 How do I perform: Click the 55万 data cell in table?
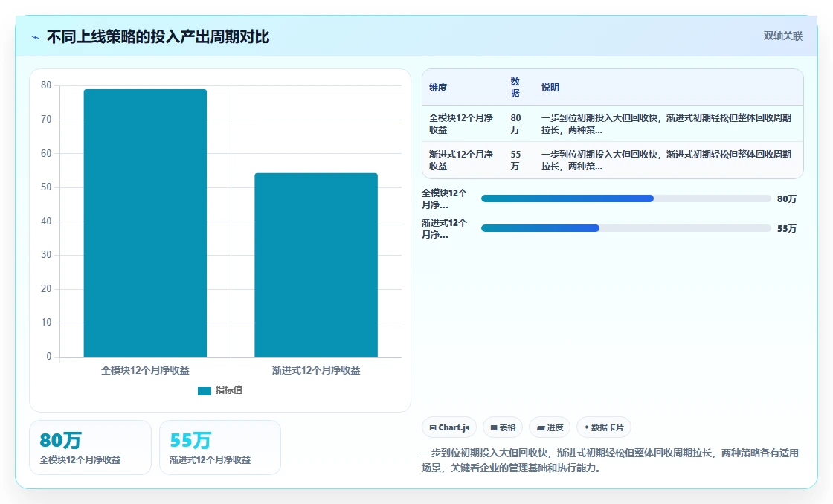pos(515,161)
